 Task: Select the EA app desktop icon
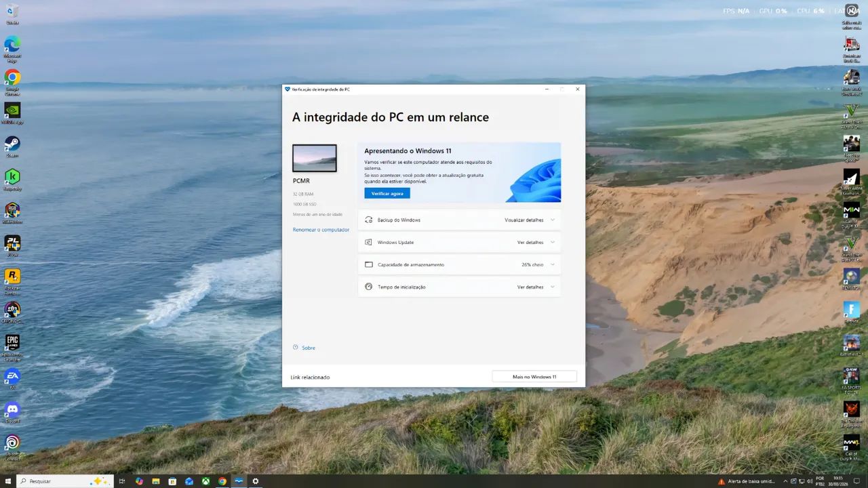12,379
